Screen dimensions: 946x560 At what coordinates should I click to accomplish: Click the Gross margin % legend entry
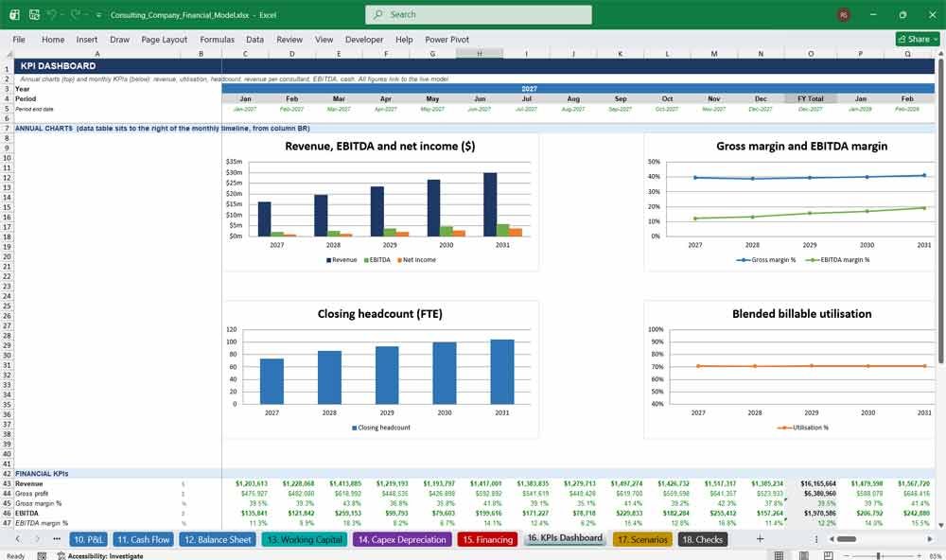766,260
